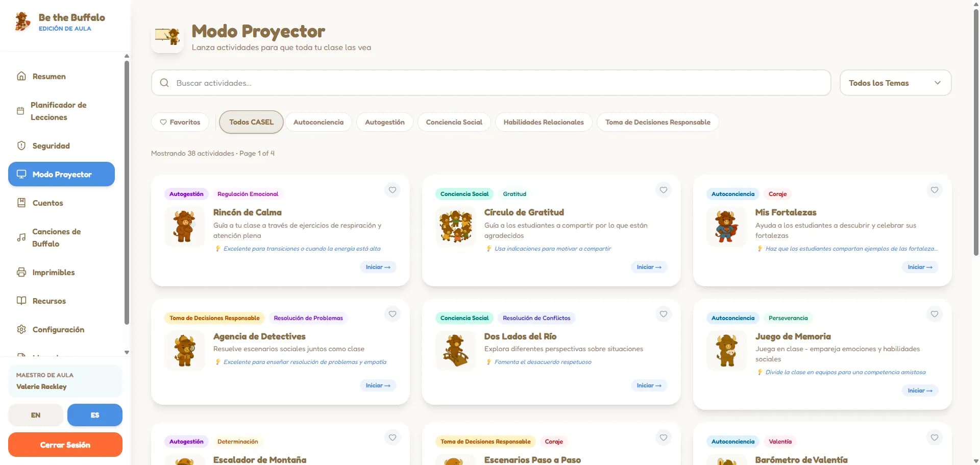Image resolution: width=980 pixels, height=465 pixels.
Task: Toggle heart on Círculo de Gratitud card
Action: coord(664,190)
